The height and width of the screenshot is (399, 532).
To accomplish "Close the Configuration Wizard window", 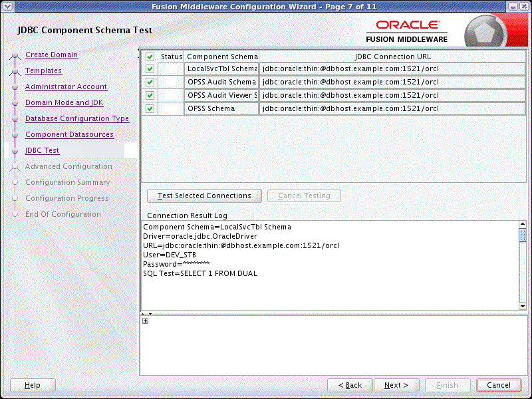I will pos(525,6).
